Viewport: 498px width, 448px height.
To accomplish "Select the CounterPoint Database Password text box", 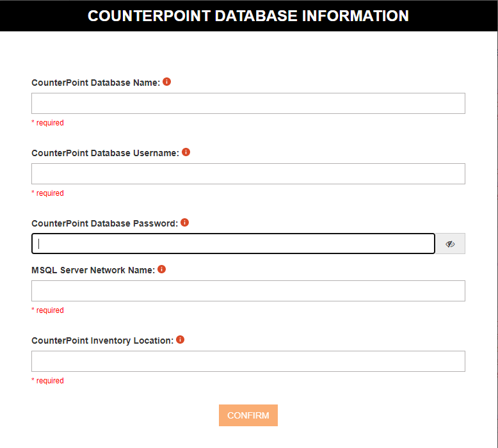I will click(x=233, y=244).
